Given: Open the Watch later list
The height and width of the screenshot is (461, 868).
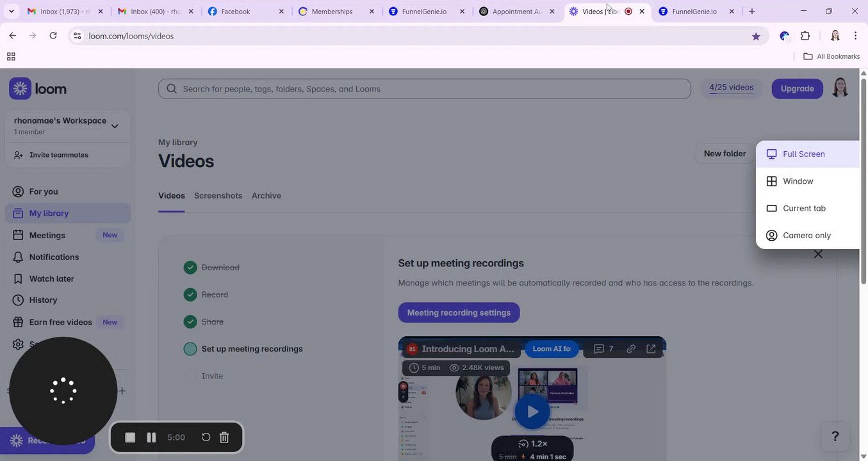Looking at the screenshot, I should click(x=51, y=279).
